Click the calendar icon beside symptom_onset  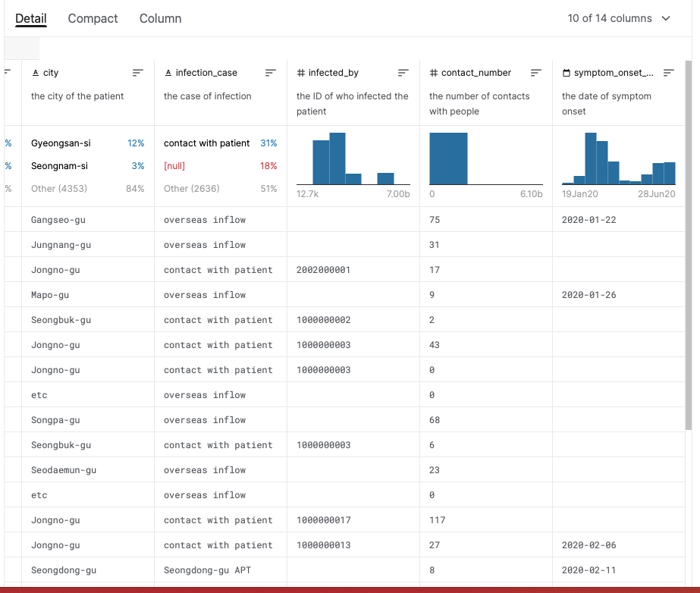point(566,73)
